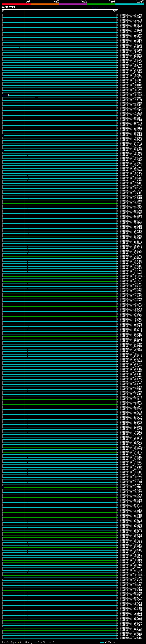Viewport: 146px width, 644px height.
Task: Select the UniRef100_Q6ADK2 label
Action: [131, 337]
